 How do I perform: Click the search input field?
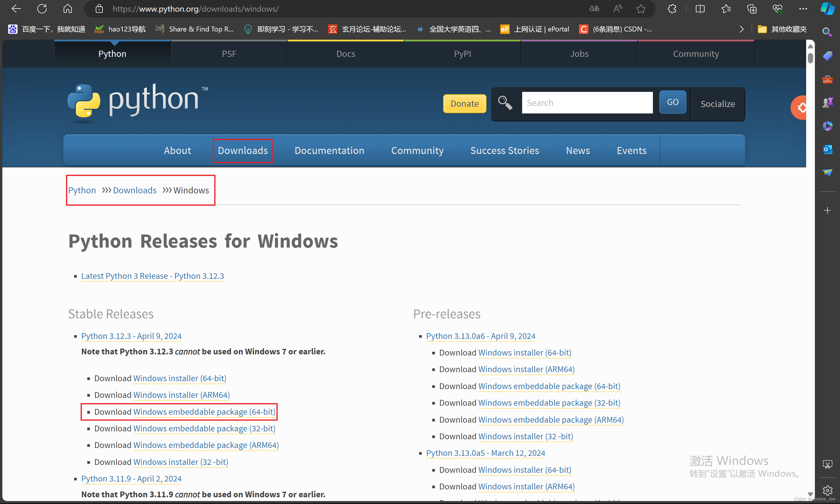587,103
